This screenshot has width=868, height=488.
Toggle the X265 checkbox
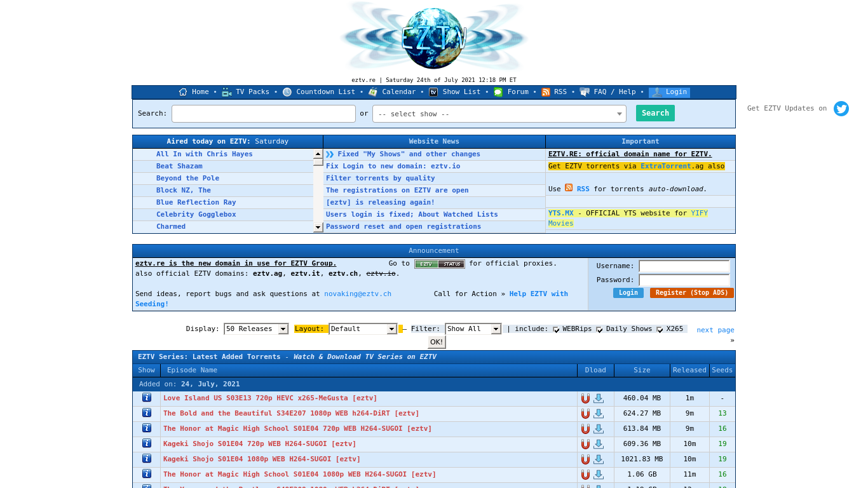click(x=660, y=329)
